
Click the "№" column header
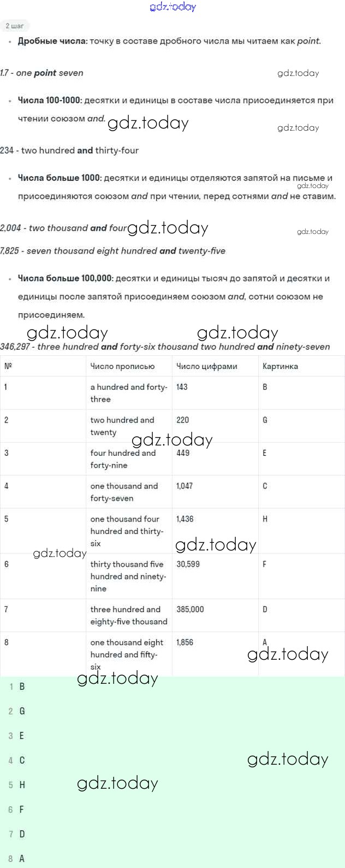click(x=8, y=366)
